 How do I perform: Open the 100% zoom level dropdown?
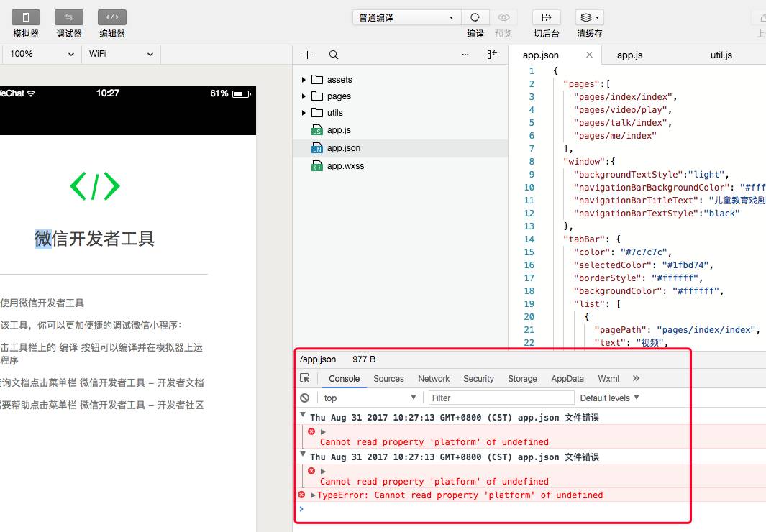(x=42, y=54)
